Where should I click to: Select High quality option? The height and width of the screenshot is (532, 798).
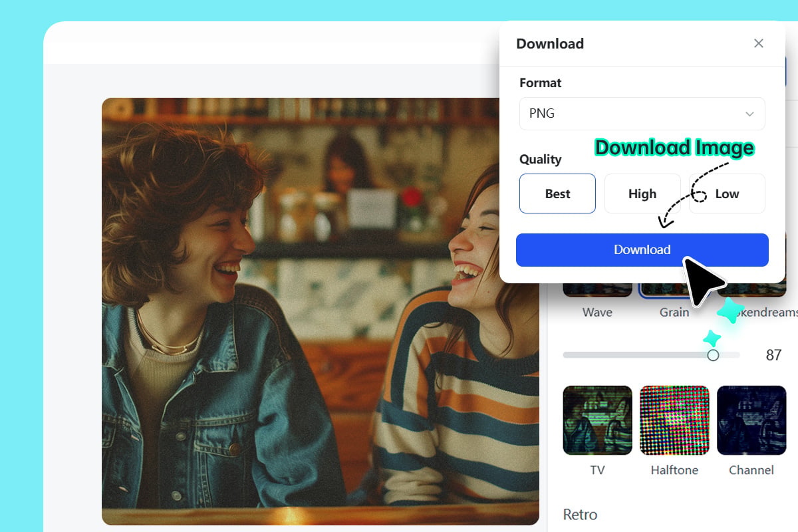[x=642, y=194]
